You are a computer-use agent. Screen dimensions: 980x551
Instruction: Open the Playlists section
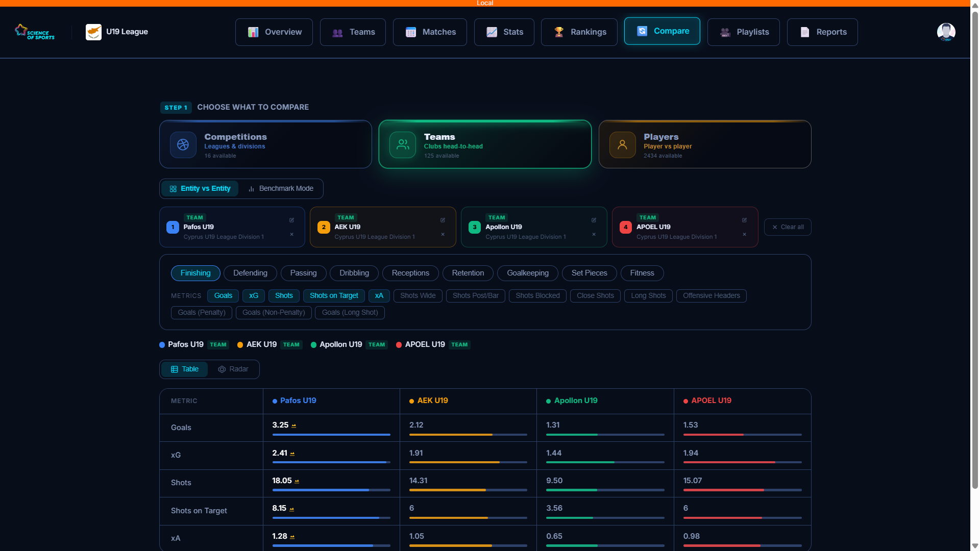click(744, 32)
